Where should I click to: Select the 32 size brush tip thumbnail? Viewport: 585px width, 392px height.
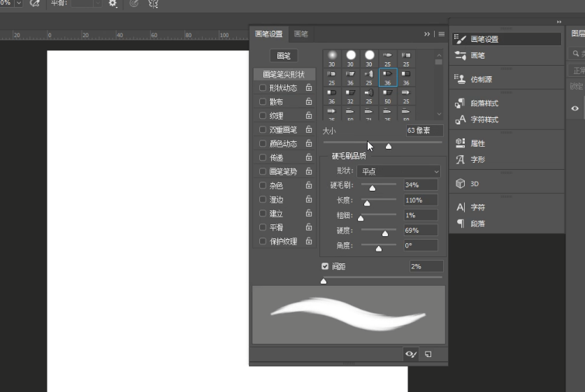click(350, 96)
